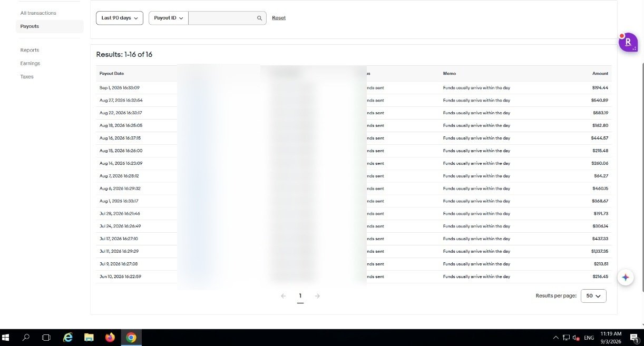Open Windows taskbar search
This screenshot has height=346, width=644.
point(26,338)
